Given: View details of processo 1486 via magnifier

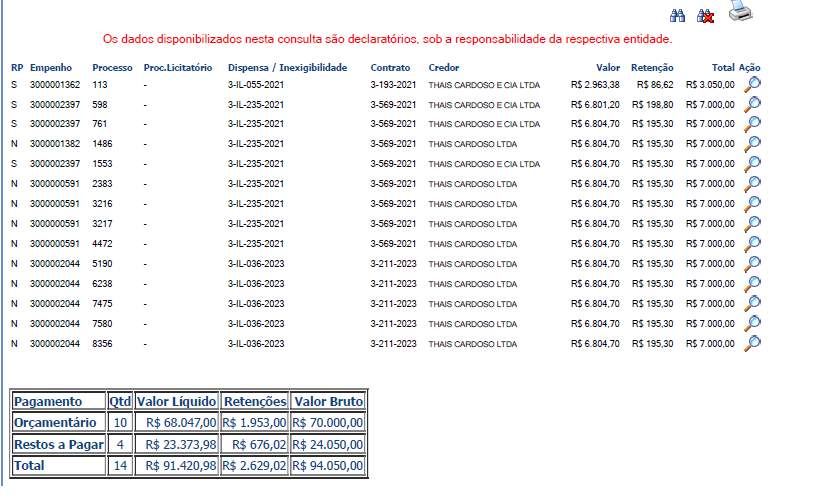Looking at the screenshot, I should click(753, 144).
